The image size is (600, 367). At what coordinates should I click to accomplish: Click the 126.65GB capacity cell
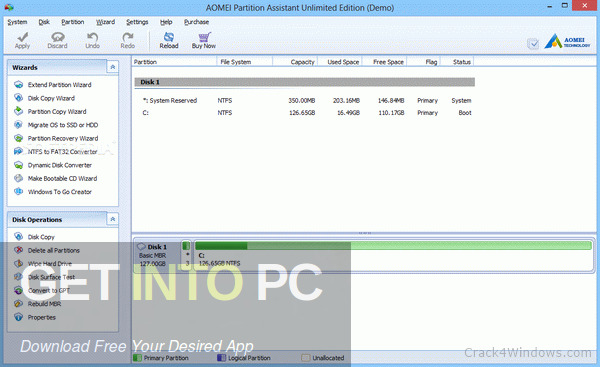[302, 113]
